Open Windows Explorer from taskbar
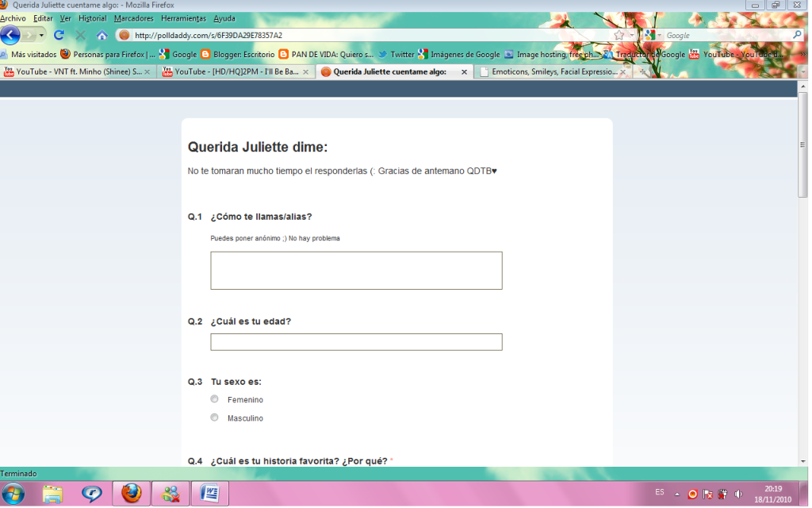 click(x=52, y=494)
